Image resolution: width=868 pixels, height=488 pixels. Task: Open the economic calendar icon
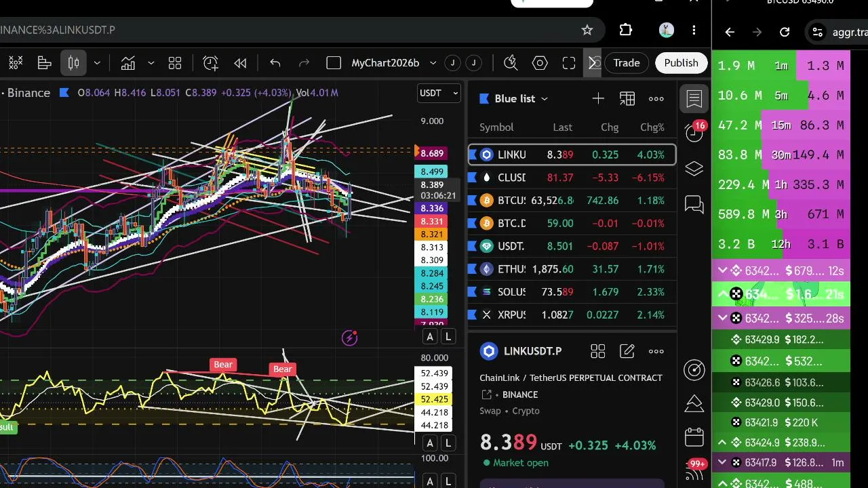point(694,437)
